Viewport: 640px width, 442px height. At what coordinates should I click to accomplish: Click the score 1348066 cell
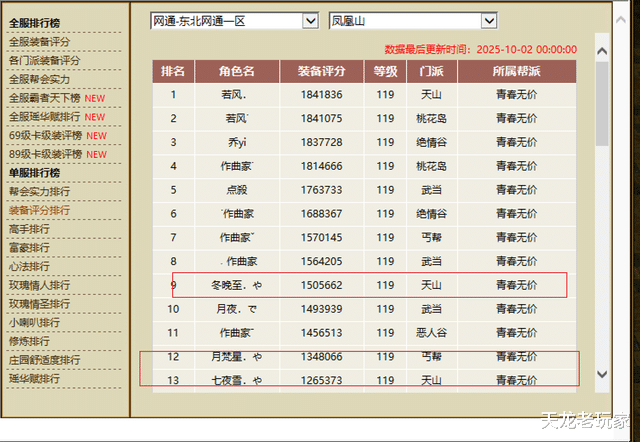click(322, 357)
